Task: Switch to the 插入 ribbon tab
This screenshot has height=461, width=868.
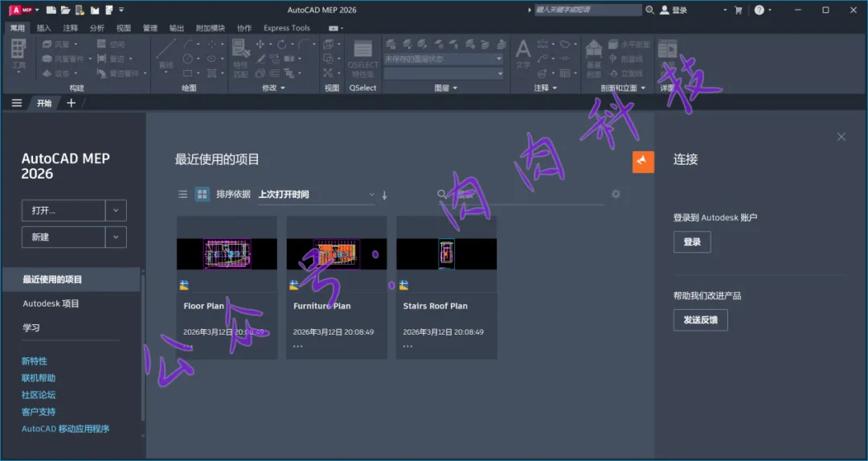Action: pyautogui.click(x=43, y=28)
